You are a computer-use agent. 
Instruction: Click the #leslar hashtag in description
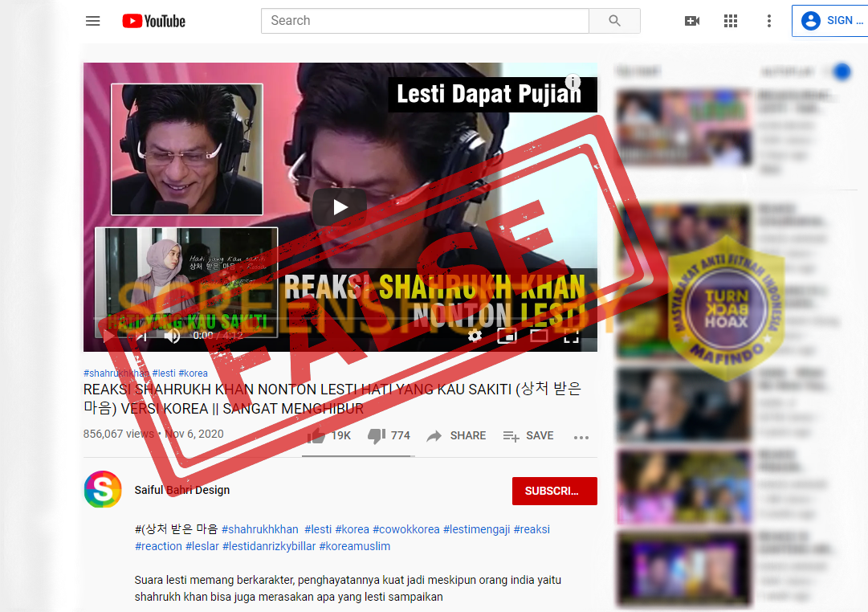coord(202,546)
